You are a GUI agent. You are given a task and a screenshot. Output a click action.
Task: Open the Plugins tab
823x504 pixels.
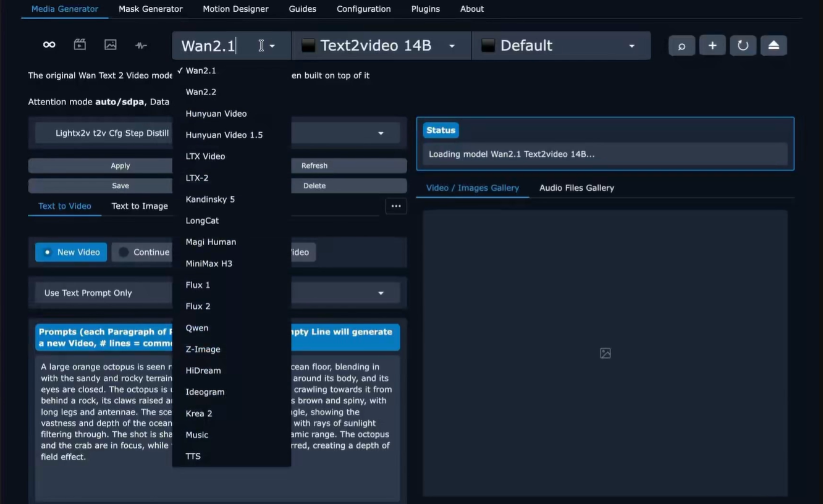click(x=426, y=9)
